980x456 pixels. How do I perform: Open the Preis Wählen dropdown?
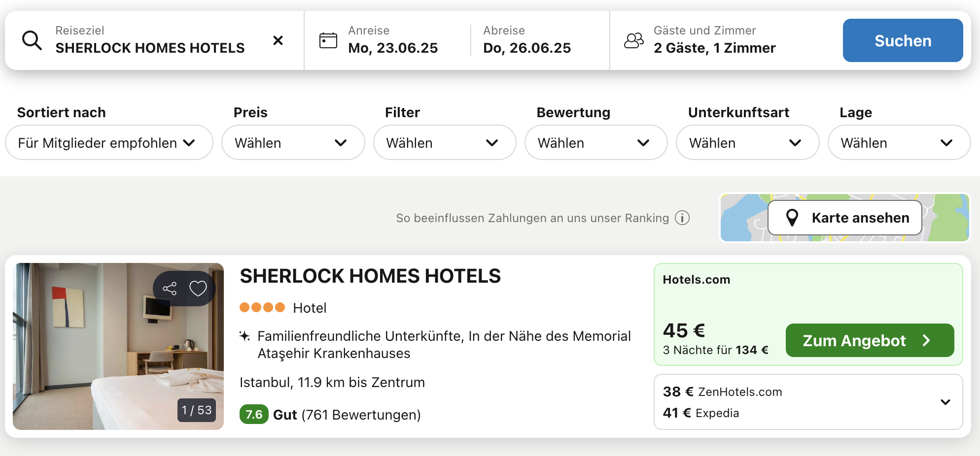[x=293, y=143]
